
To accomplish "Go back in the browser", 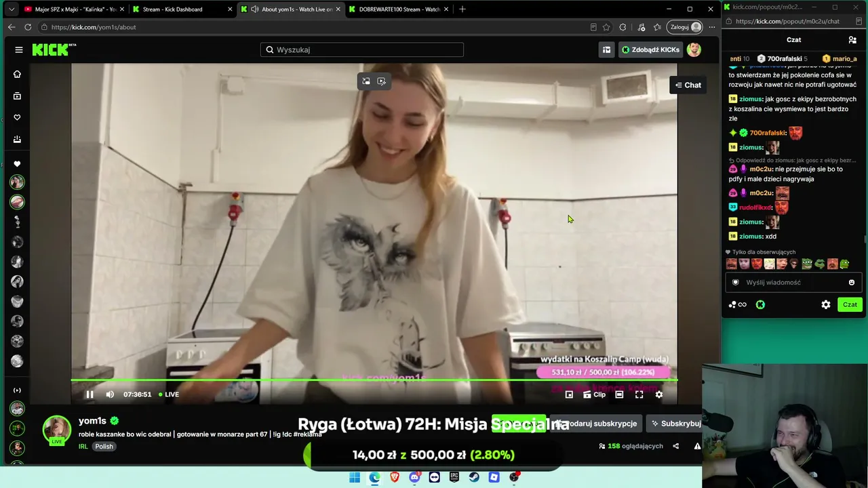I will tap(12, 27).
